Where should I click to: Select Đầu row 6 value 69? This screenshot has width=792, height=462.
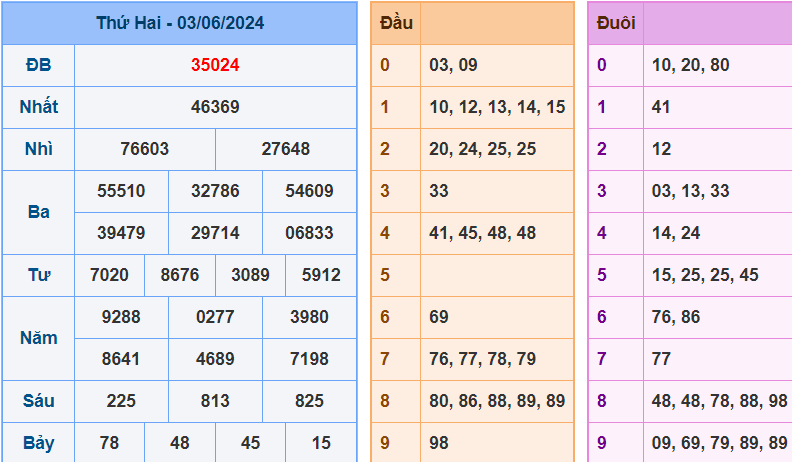click(439, 317)
